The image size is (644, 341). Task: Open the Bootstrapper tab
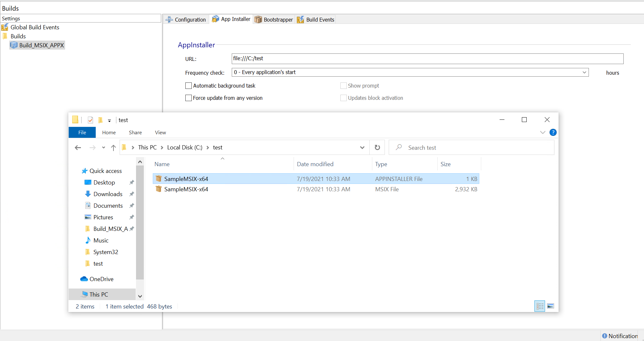pos(274,20)
